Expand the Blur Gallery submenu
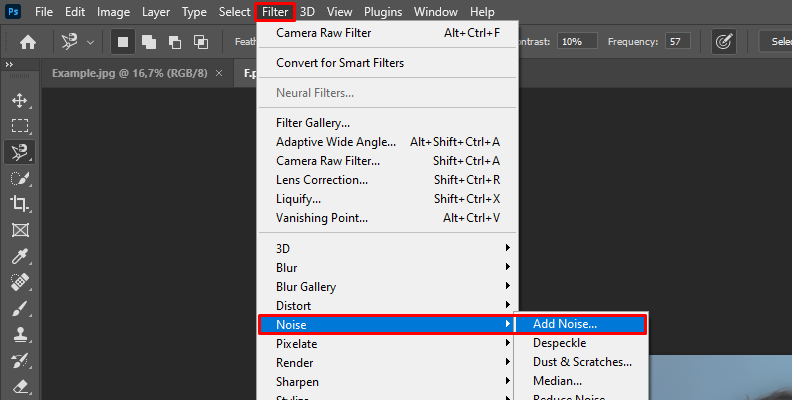 pyautogui.click(x=388, y=287)
